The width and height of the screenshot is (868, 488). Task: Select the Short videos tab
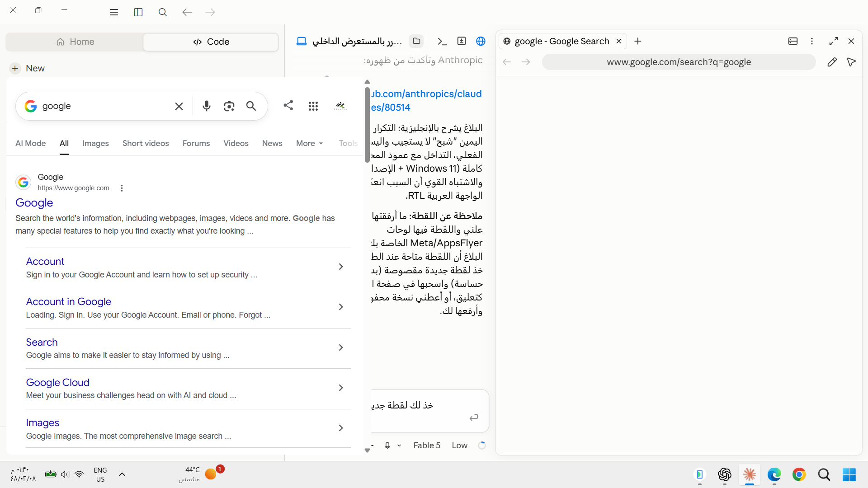point(146,143)
